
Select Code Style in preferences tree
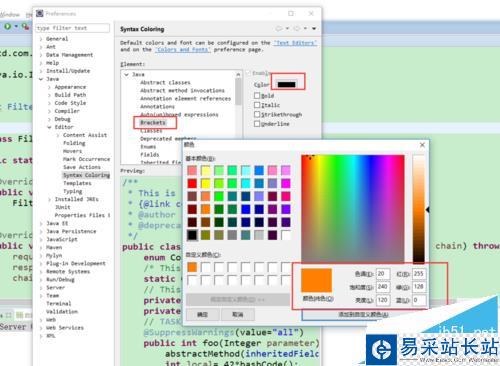click(x=70, y=103)
